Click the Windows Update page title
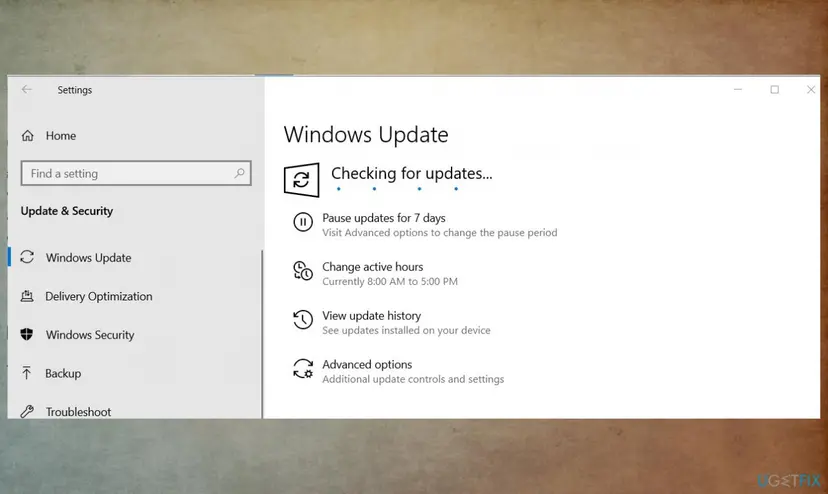 pyautogui.click(x=366, y=135)
